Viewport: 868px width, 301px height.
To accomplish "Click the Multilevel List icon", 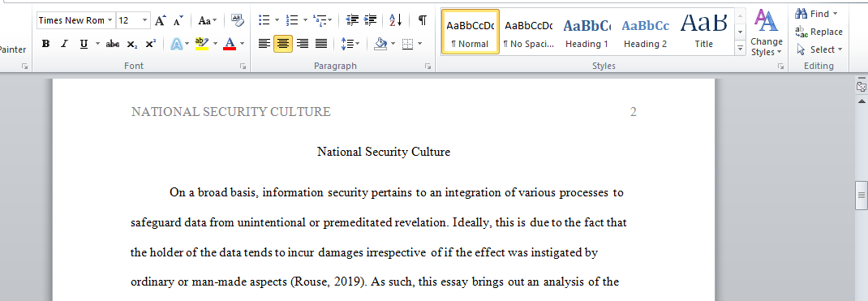I will tap(320, 21).
